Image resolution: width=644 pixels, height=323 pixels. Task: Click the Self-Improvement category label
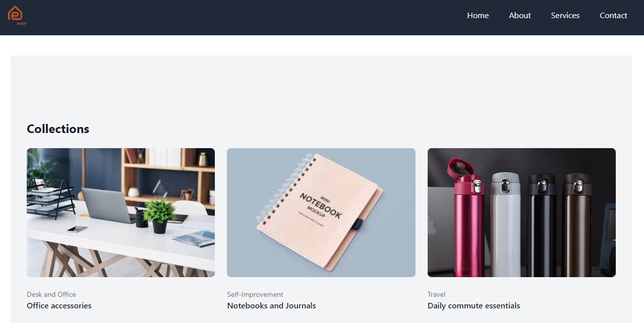point(255,294)
